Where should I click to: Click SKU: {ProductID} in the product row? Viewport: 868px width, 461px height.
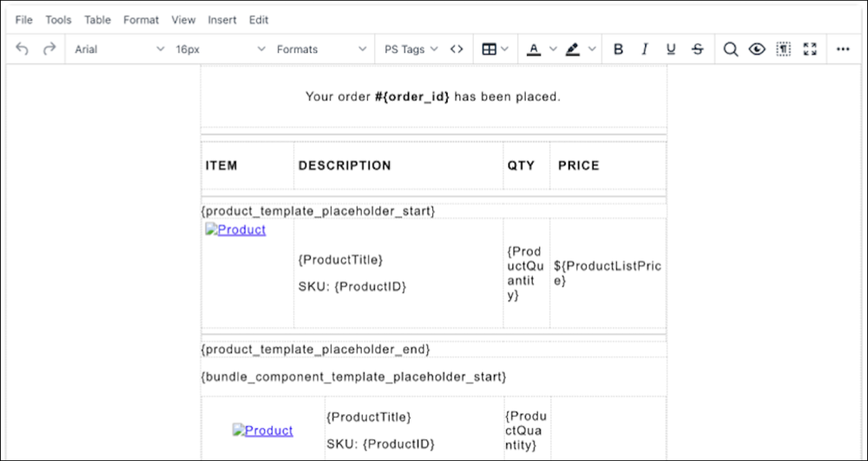pos(352,286)
